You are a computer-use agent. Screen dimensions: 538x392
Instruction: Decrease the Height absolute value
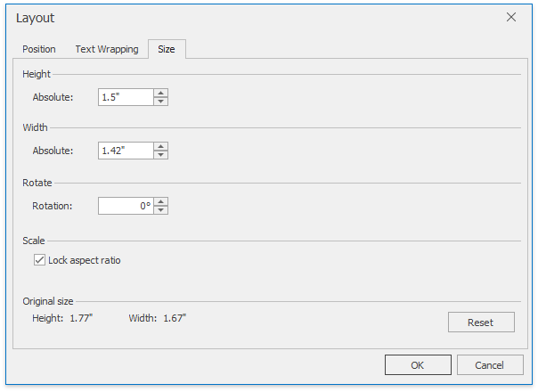(x=160, y=101)
